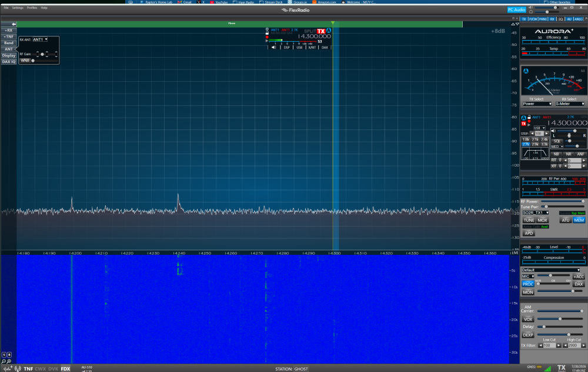Zoom out panadapter with magnifier minus icon
The image size is (588, 372).
pos(4,361)
